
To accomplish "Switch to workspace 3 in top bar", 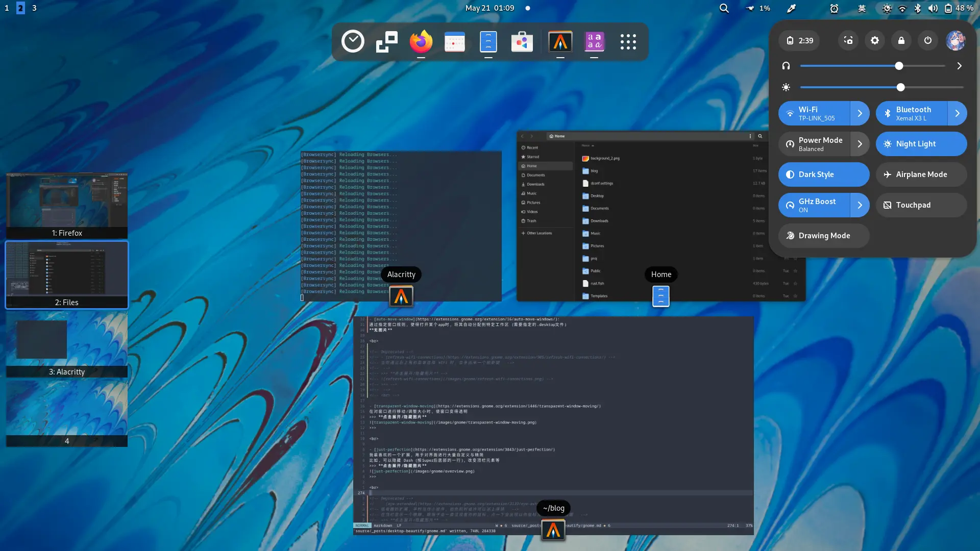I will point(34,8).
